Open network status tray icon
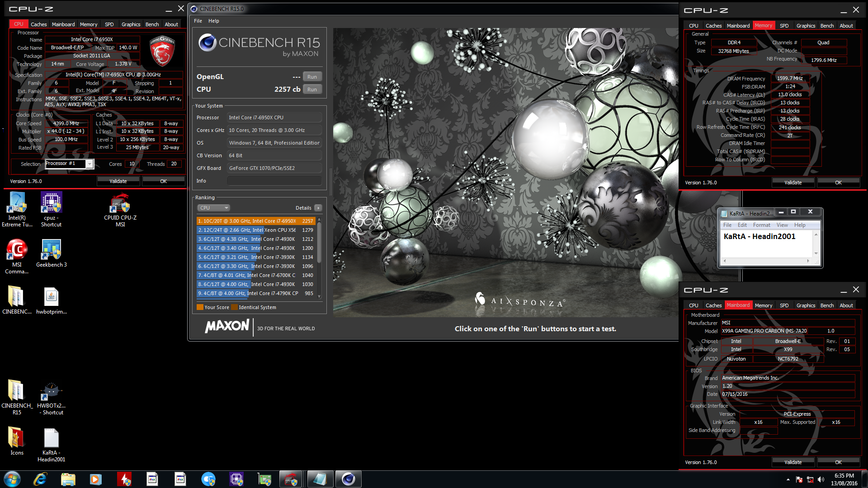868x488 pixels. pos(810,479)
